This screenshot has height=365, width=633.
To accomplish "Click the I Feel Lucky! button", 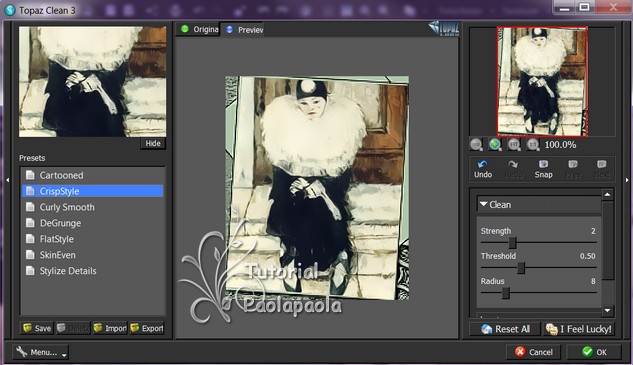I will click(x=579, y=329).
